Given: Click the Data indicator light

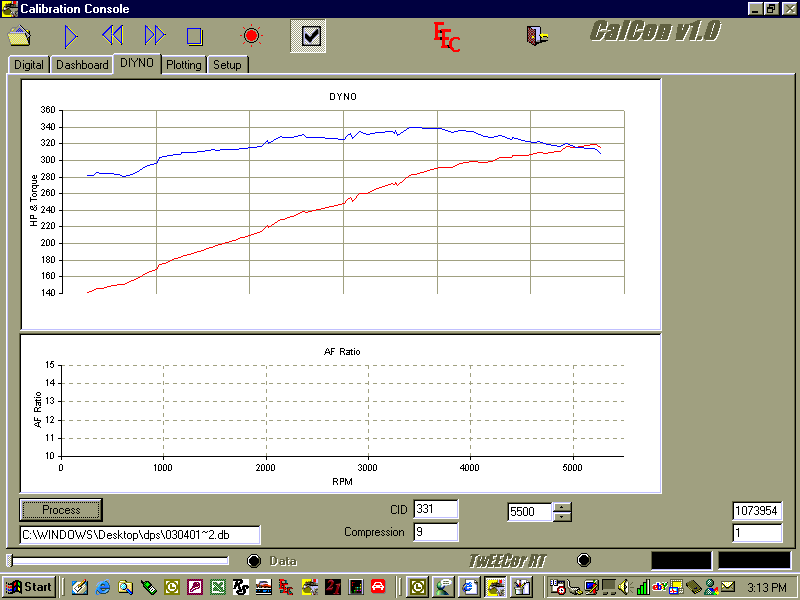Looking at the screenshot, I should (254, 561).
